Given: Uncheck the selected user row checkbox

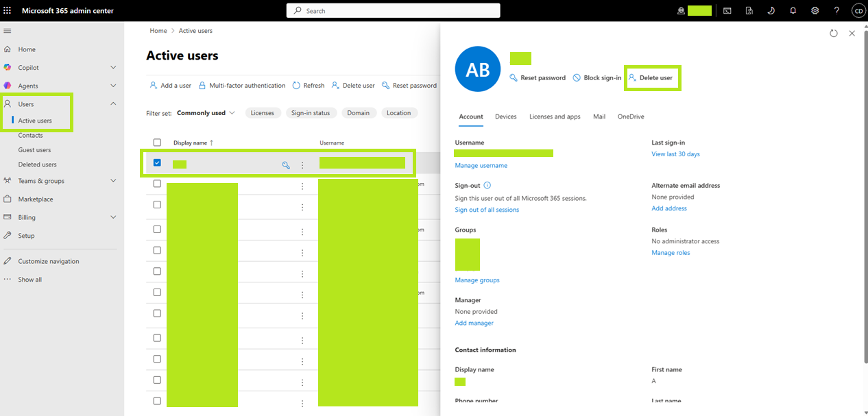Looking at the screenshot, I should (157, 163).
